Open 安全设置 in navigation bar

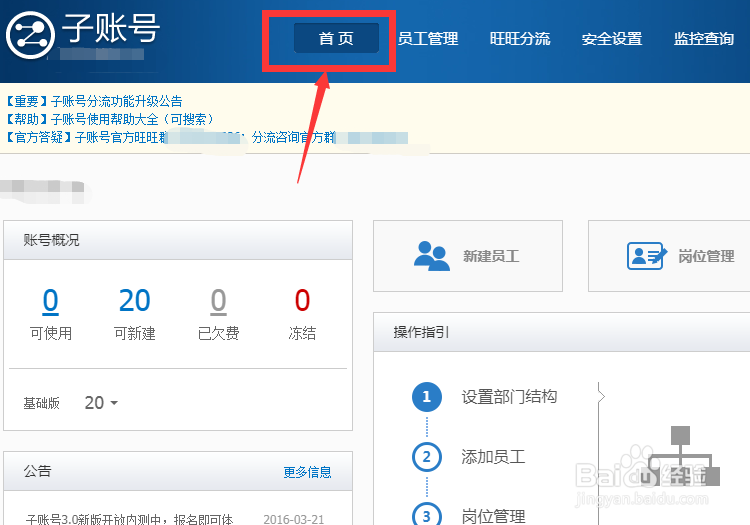click(x=612, y=39)
